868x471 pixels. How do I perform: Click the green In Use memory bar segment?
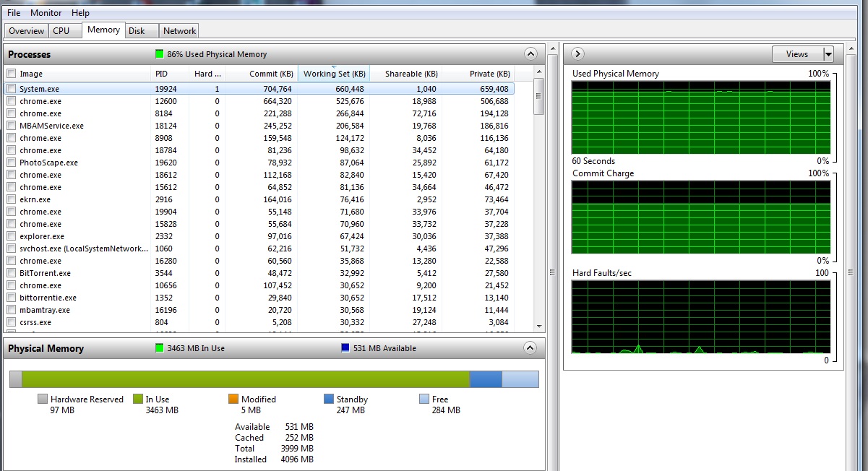[246, 379]
